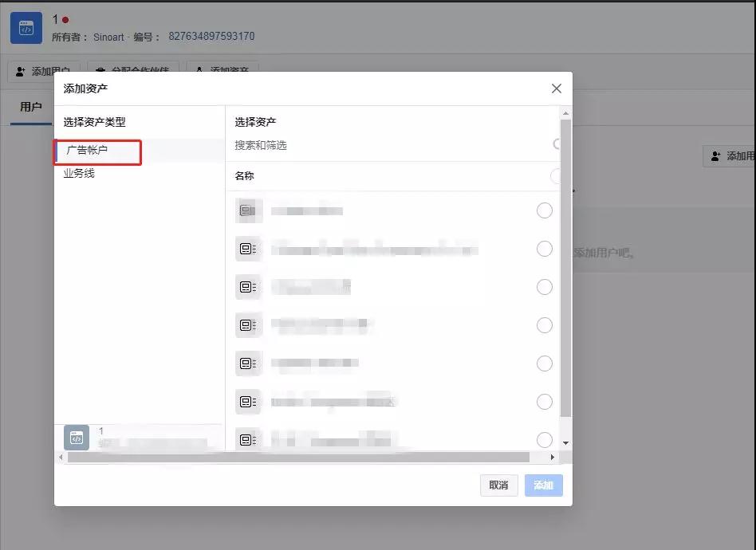Select the radio button of the last visible asset
This screenshot has width=756, height=550.
545,439
